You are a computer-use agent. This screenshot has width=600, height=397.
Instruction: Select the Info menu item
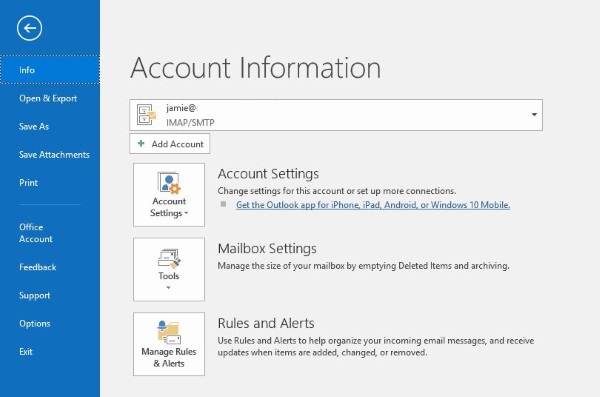tap(50, 70)
